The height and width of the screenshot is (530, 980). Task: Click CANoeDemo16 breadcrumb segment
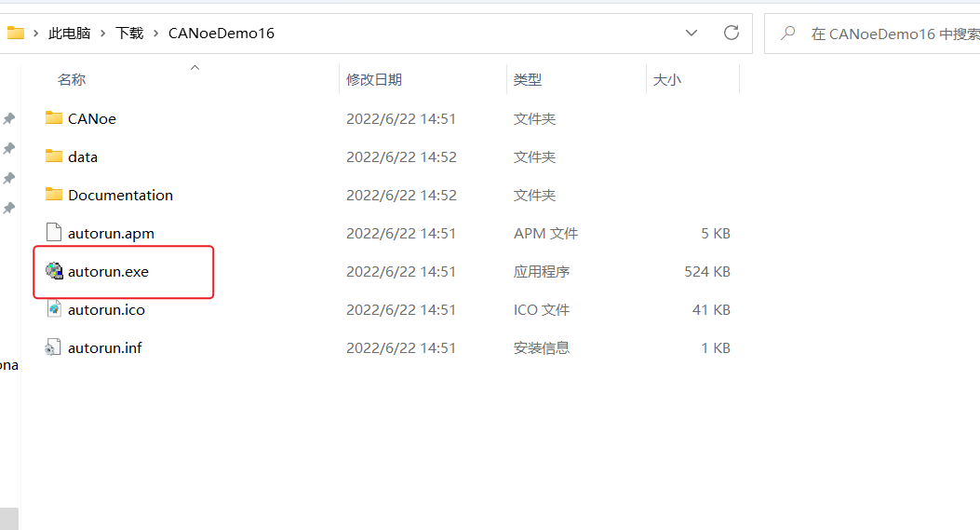coord(222,34)
